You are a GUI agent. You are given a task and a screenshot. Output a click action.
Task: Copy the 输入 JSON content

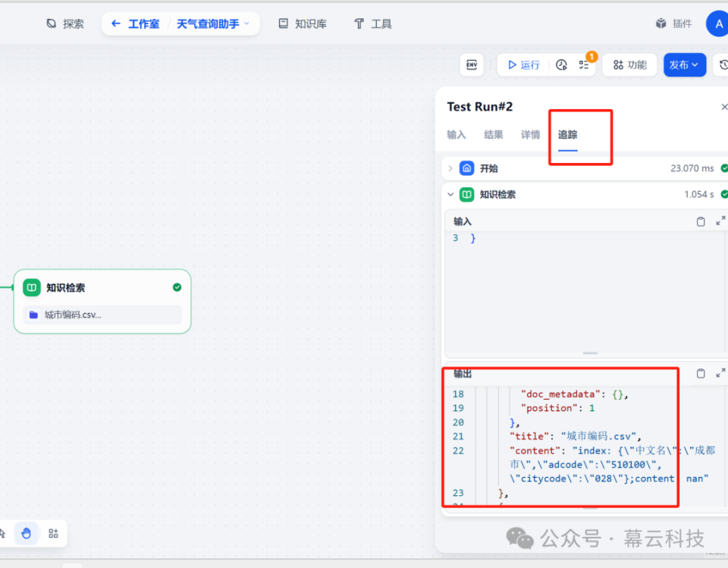[x=701, y=221]
